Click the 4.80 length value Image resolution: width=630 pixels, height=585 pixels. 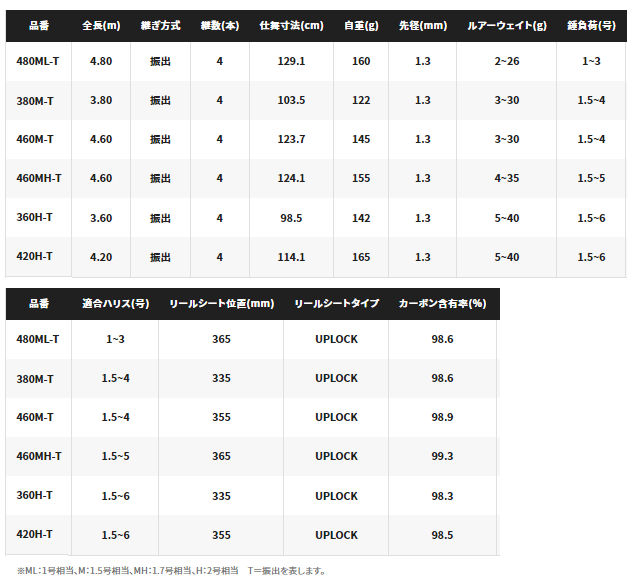(101, 61)
